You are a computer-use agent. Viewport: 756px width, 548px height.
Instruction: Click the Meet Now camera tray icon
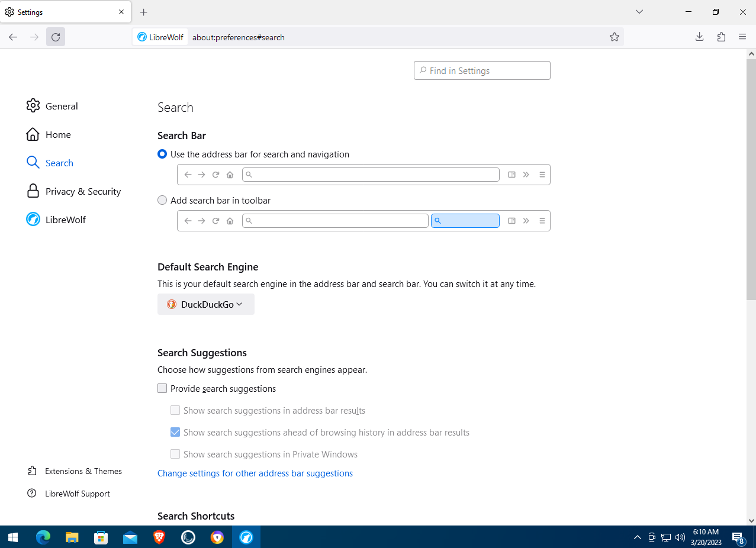point(652,537)
